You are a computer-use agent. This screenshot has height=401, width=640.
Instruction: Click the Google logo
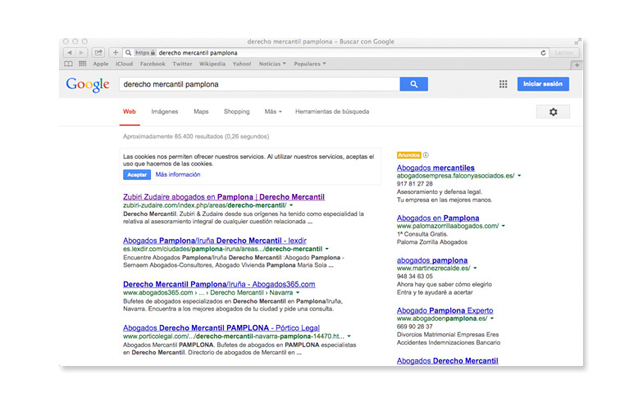coord(87,85)
